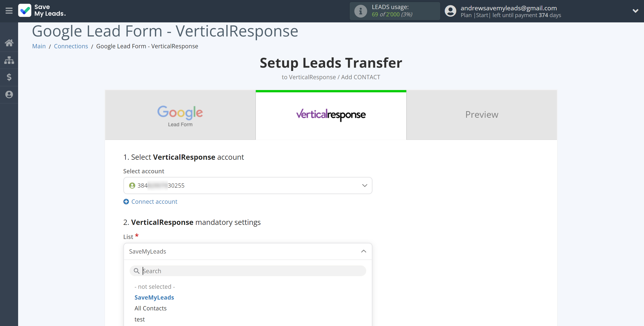The image size is (644, 326).
Task: Choose All Contacts from the list options
Action: [x=150, y=308]
